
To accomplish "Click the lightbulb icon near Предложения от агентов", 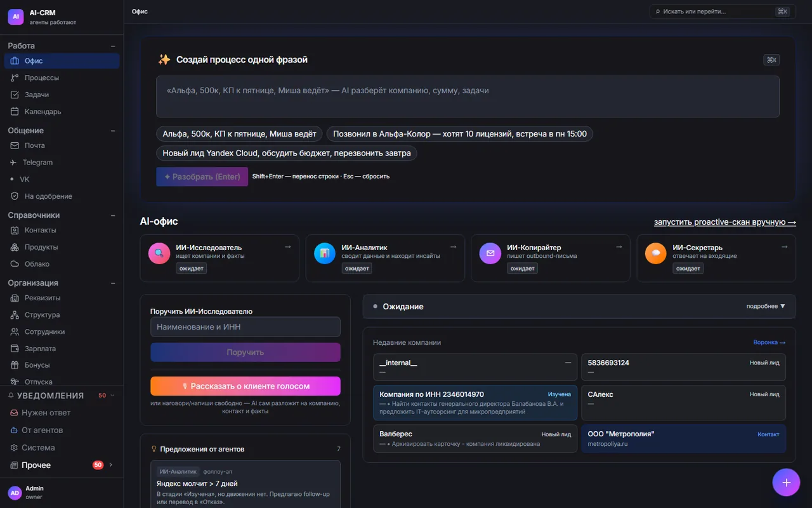I will pyautogui.click(x=154, y=449).
